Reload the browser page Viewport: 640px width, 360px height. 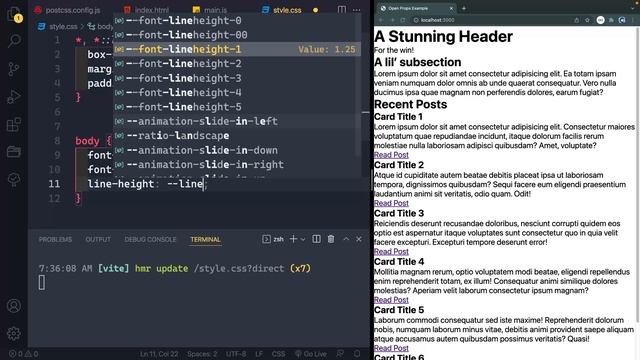tap(402, 20)
